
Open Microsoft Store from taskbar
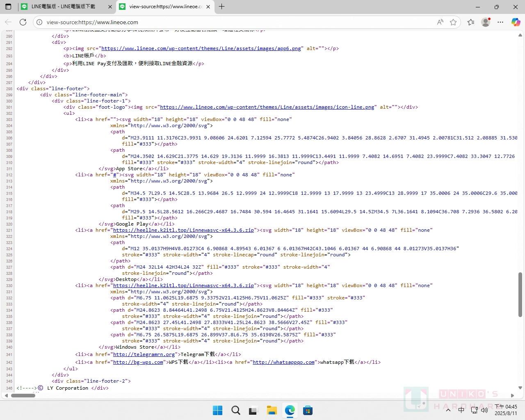tap(308, 410)
